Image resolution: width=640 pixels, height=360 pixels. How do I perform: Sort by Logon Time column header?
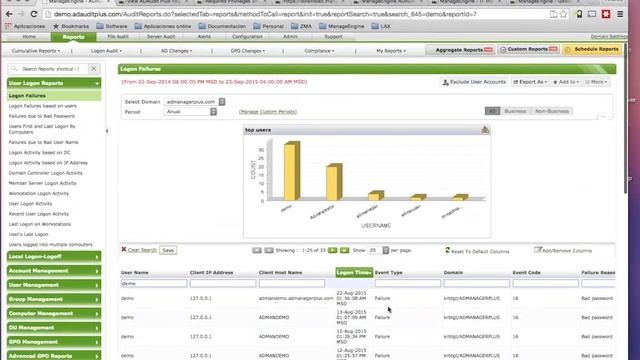point(354,272)
